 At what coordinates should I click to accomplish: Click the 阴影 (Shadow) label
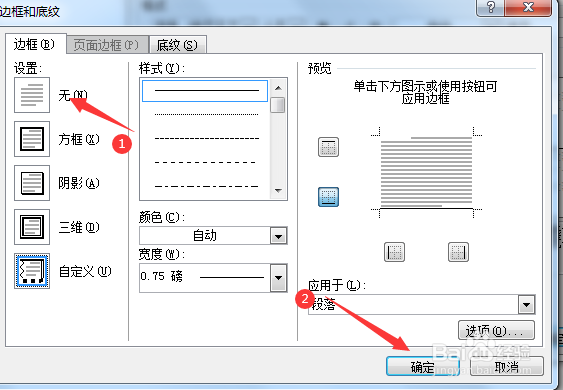pyautogui.click(x=79, y=183)
